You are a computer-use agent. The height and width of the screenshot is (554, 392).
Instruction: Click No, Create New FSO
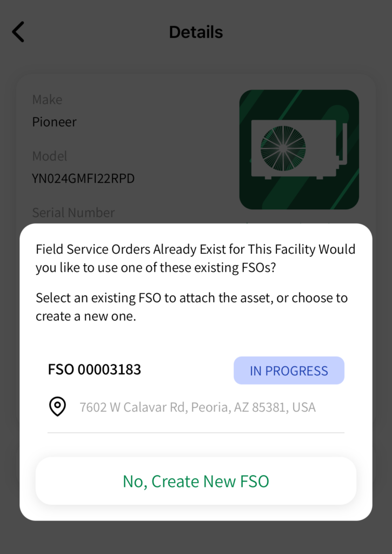point(196,481)
